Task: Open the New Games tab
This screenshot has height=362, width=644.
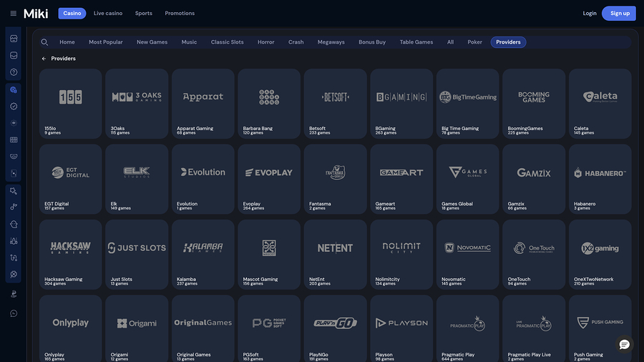Action: point(152,42)
